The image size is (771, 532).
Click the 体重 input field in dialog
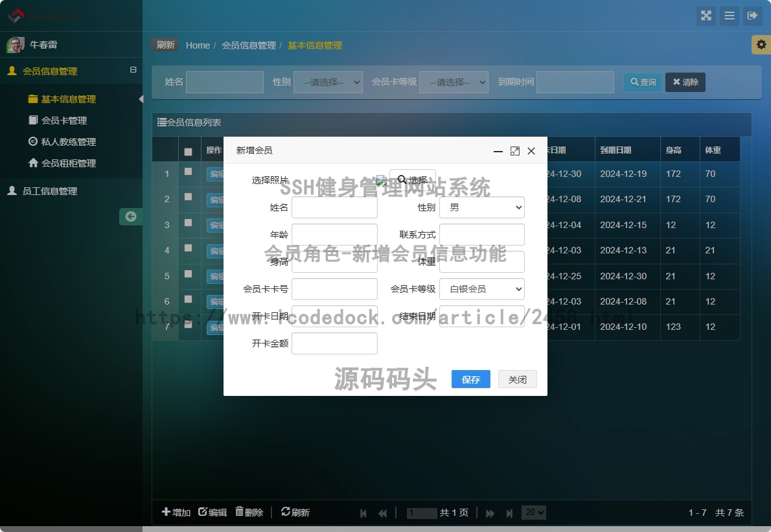[x=482, y=262]
